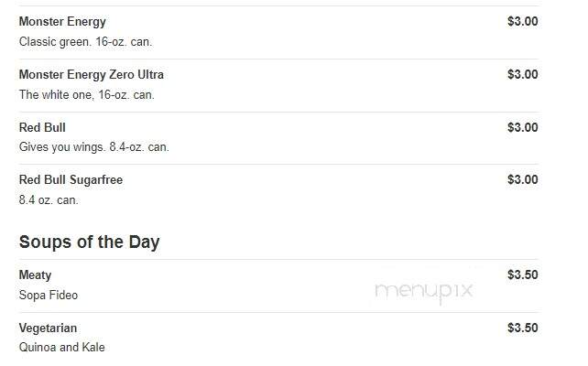Click the Classic green 16-oz. can description
Image resolution: width=588 pixels, height=366 pixels.
pos(85,41)
